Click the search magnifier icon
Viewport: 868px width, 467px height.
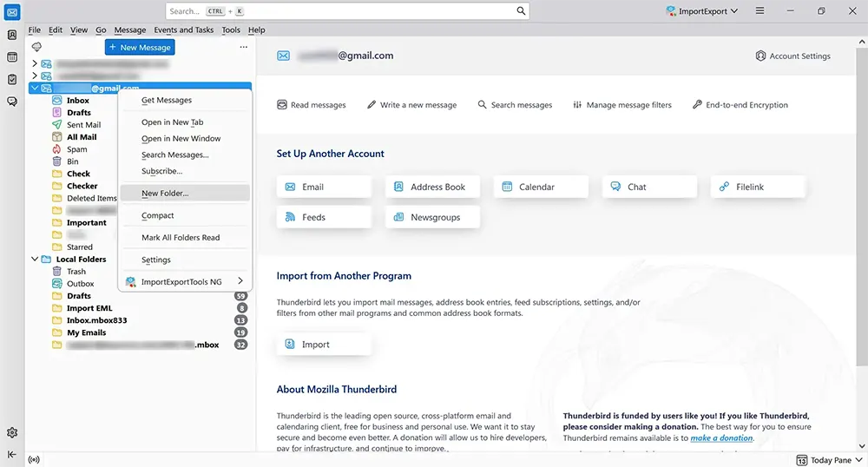tap(521, 11)
